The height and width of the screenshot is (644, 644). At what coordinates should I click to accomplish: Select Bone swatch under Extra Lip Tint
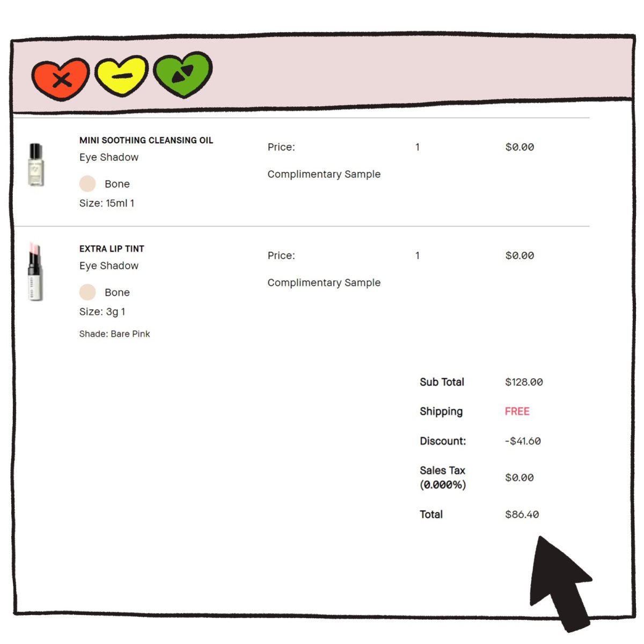pyautogui.click(x=87, y=292)
